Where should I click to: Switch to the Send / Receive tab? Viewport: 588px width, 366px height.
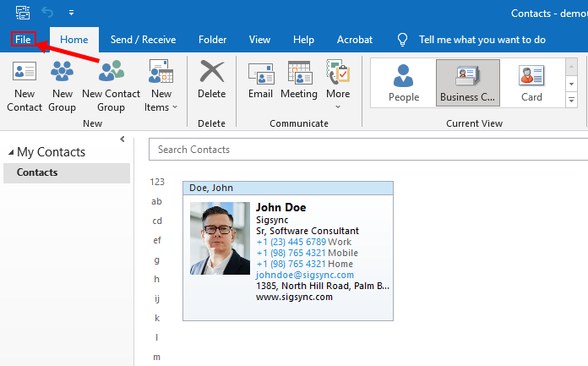142,40
